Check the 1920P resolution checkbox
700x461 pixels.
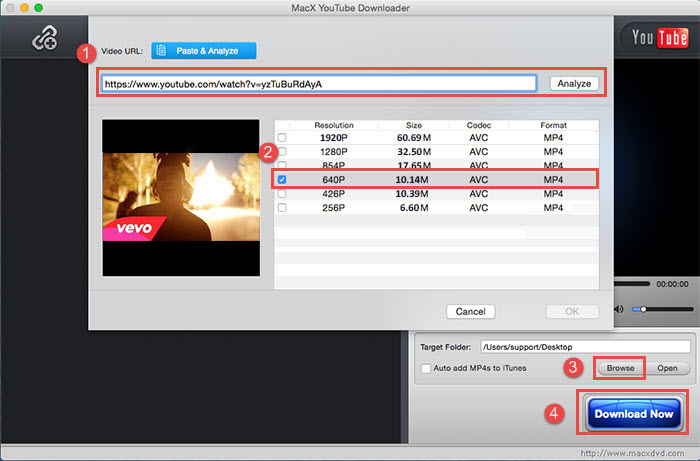(x=282, y=137)
